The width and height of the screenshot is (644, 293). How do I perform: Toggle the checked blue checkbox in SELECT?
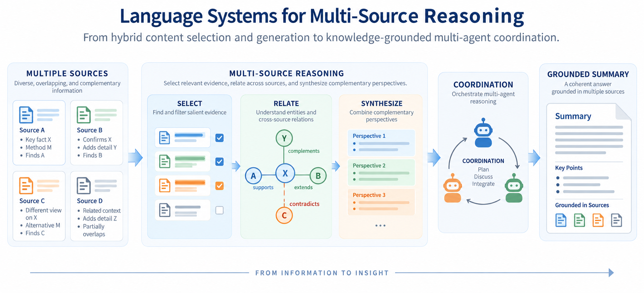tap(220, 138)
